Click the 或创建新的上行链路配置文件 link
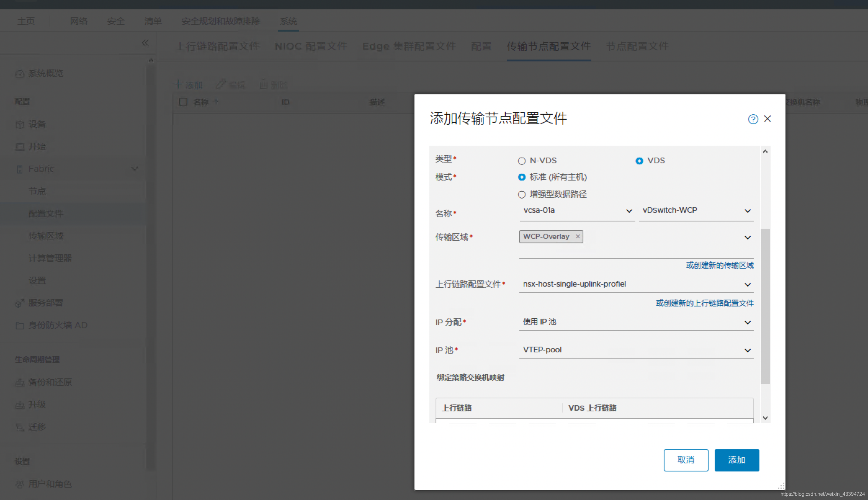 (x=705, y=303)
